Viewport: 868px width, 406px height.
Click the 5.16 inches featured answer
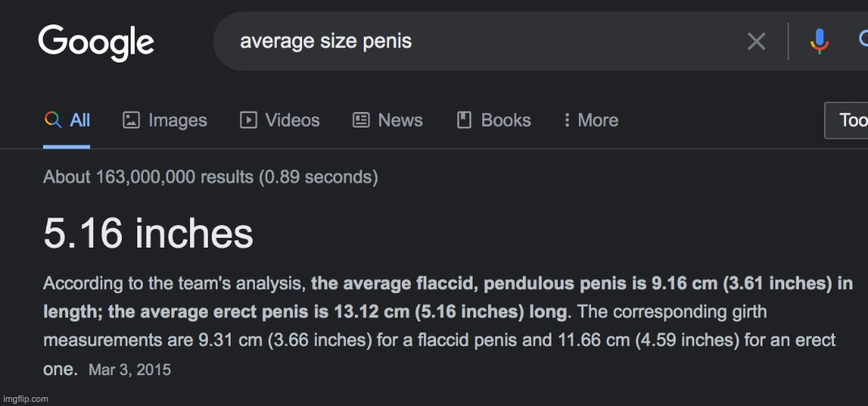pos(149,233)
